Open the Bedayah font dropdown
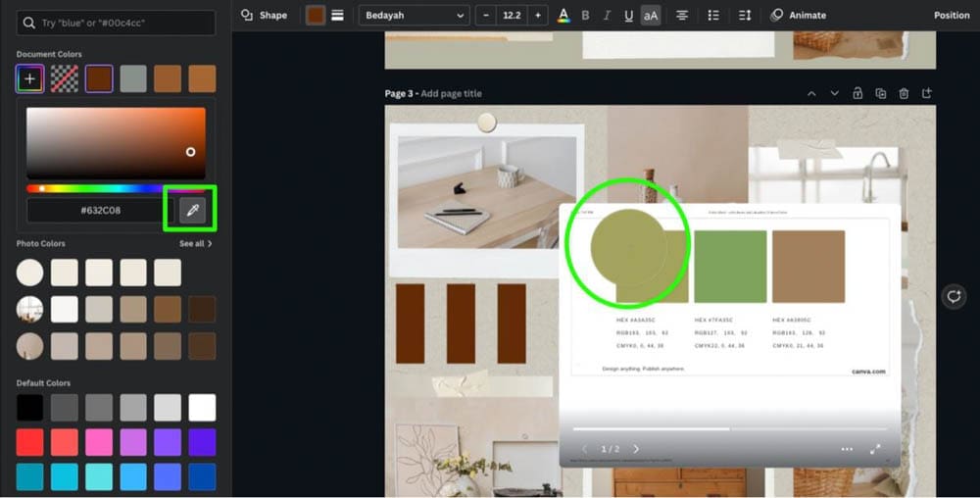Viewport: 980px width, 498px height. point(415,16)
